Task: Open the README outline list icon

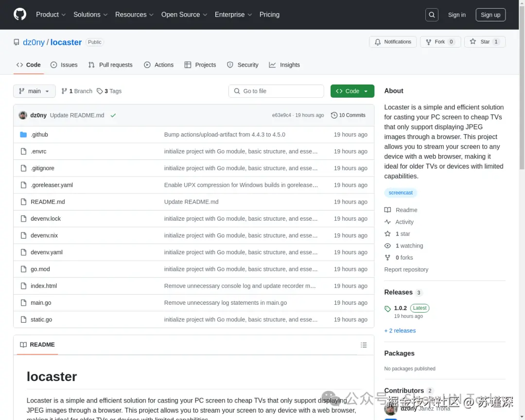Action: click(364, 345)
